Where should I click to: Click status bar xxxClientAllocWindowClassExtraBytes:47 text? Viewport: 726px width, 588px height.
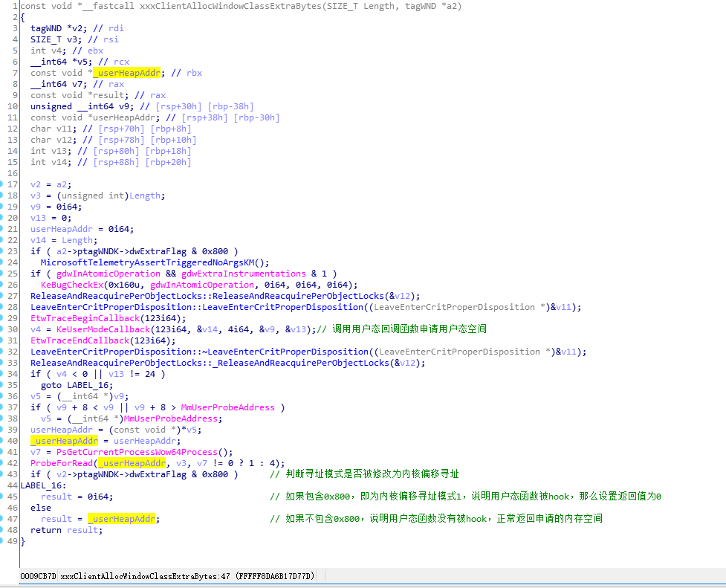tap(146, 576)
